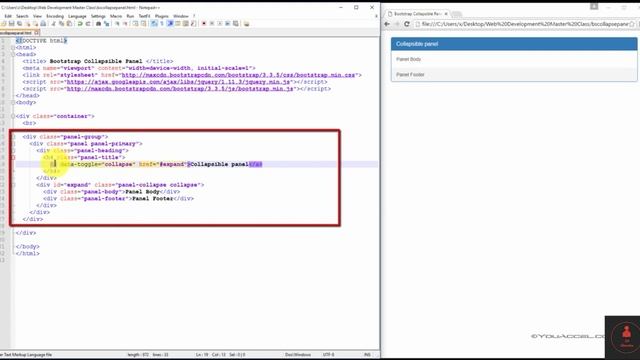Open the Encoding menu
This screenshot has width=640, height=360.
tap(55, 16)
